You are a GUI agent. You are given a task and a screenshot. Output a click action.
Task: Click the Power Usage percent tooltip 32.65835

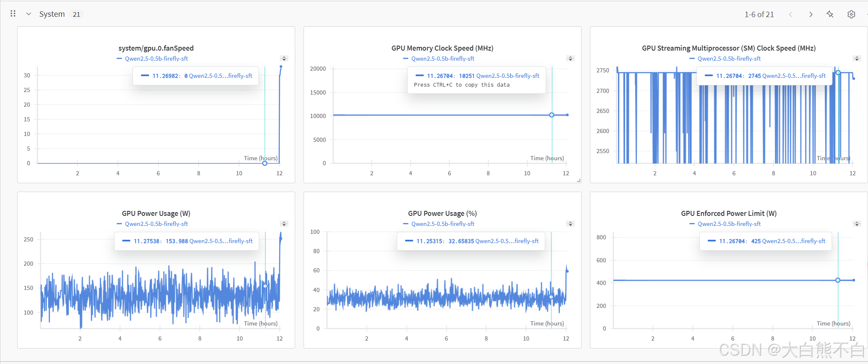click(461, 241)
